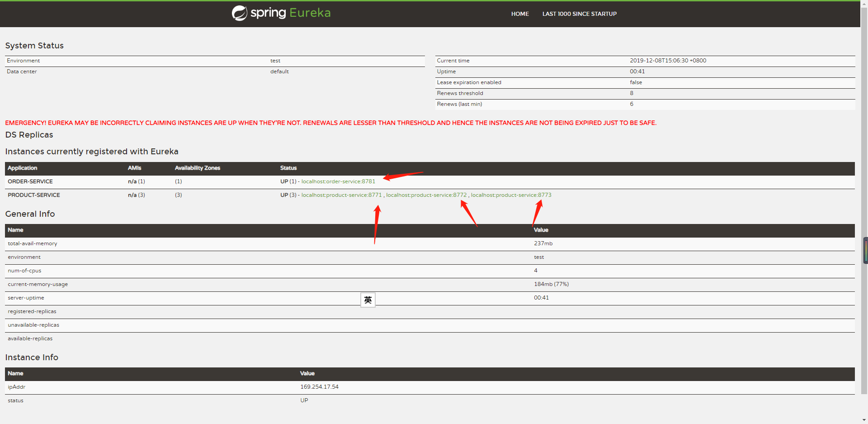Viewport: 868px width, 424px height.
Task: Click the total-avail-memory value 237mb
Action: [543, 243]
